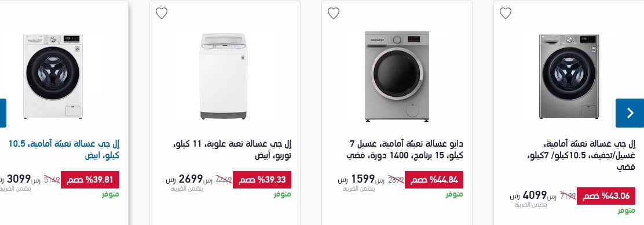Open Daewoo 7 kg 15-program washer title
Screen dimensions: 644x225
tap(405, 150)
